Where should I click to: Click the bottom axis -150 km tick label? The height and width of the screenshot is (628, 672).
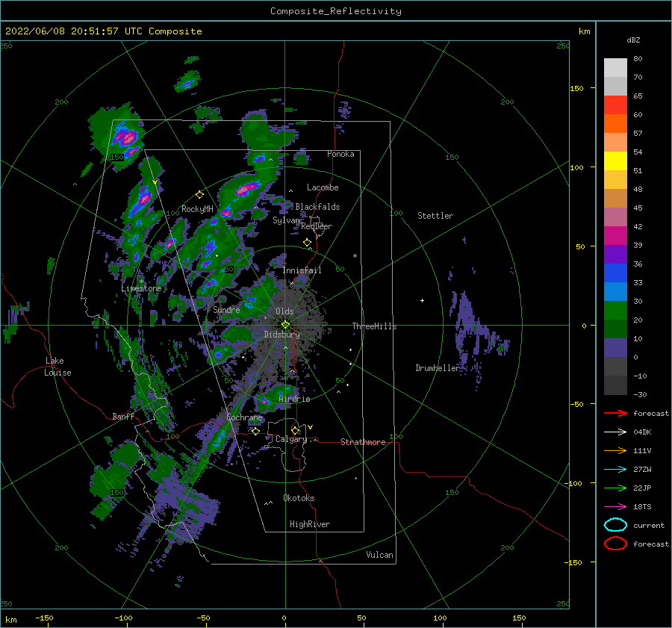(44, 618)
